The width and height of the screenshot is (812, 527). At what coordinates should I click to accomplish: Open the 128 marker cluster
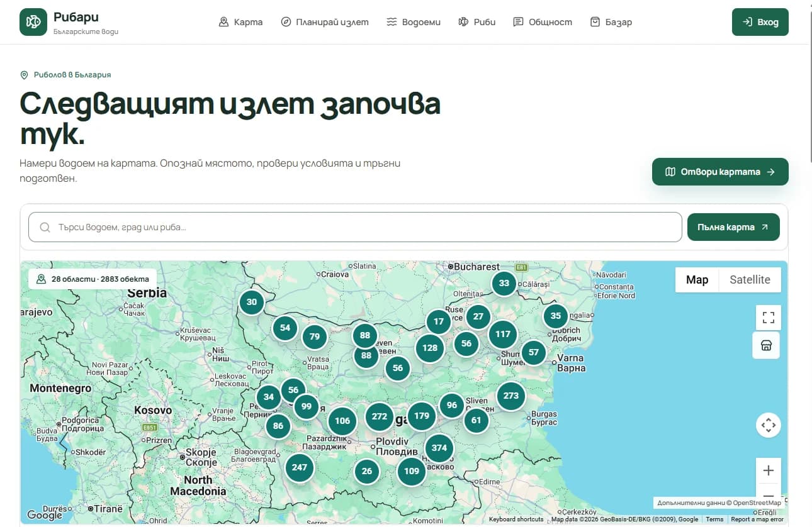430,348
